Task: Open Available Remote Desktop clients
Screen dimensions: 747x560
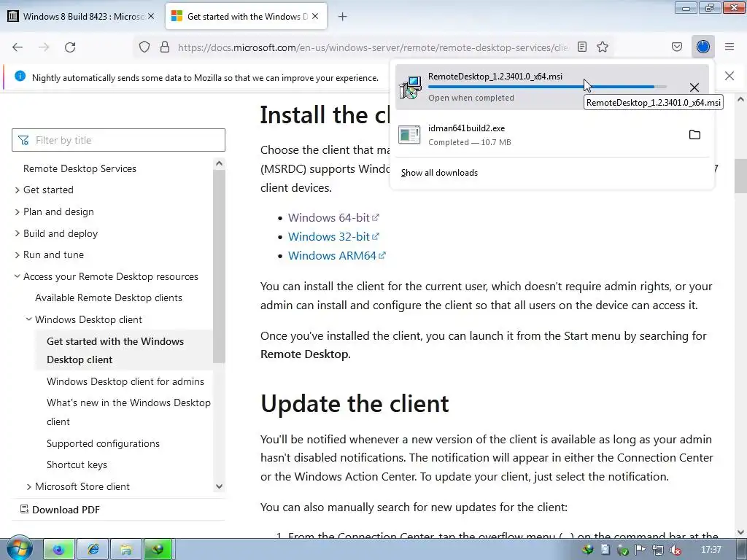Action: point(109,298)
